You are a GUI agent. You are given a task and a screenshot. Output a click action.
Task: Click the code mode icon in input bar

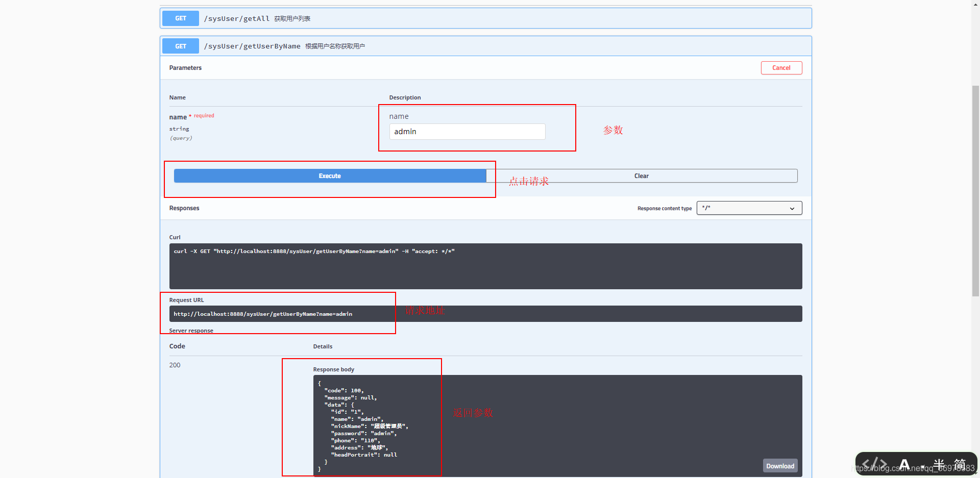874,464
